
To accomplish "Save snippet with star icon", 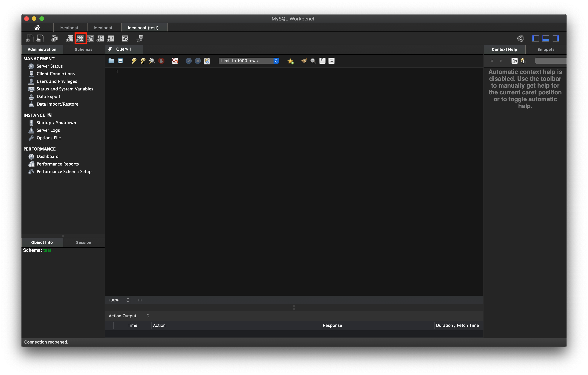I will coord(291,61).
